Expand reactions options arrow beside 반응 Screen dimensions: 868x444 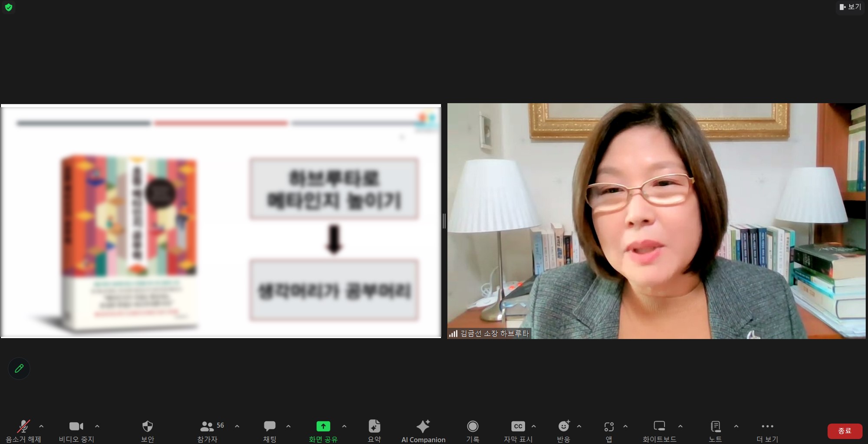tap(579, 427)
